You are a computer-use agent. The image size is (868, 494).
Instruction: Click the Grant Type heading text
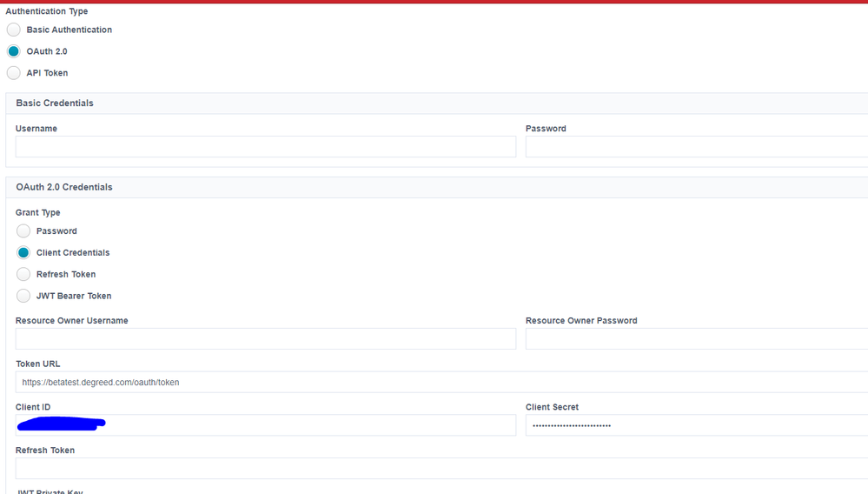tap(38, 213)
